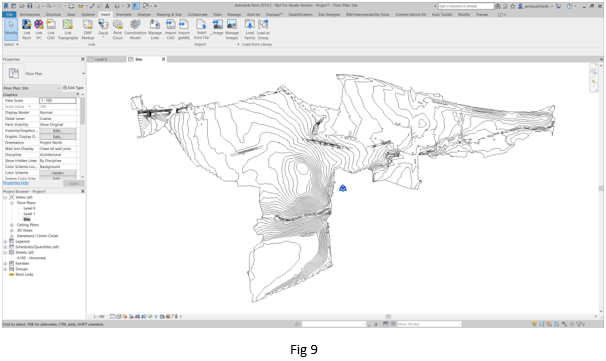This screenshot has height=361, width=606.
Task: Expand the 3D Views tree node
Action: [x=12, y=230]
